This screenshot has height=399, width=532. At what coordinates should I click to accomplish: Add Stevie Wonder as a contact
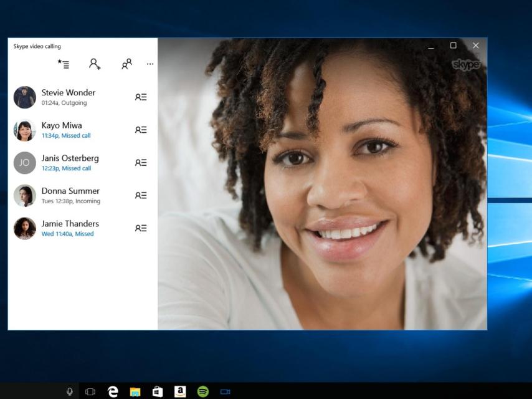point(141,97)
